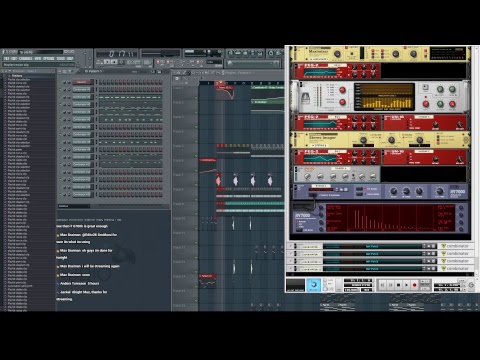This screenshot has height=360, width=480.
Task: Show the playlist via FL Studio toolbar icon
Action: point(231,53)
